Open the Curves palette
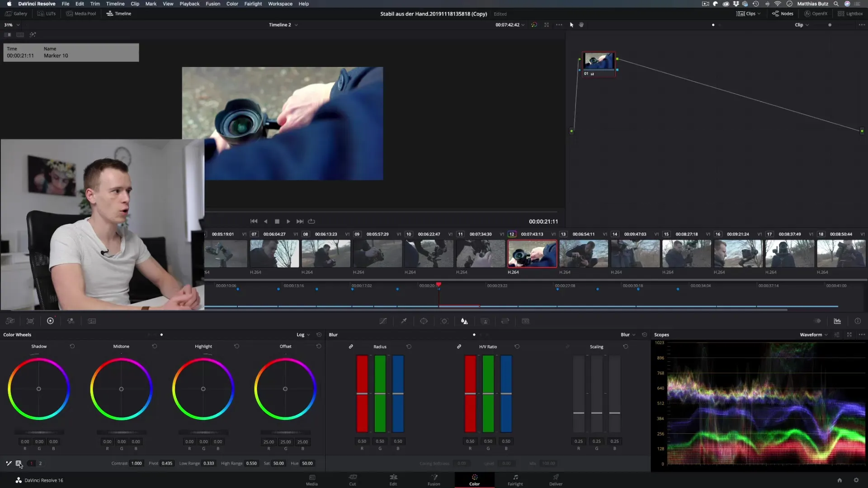This screenshot has width=868, height=488. [383, 321]
